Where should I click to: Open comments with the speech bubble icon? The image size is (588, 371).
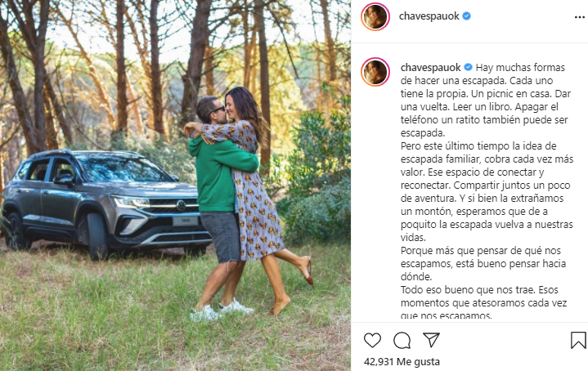click(402, 340)
